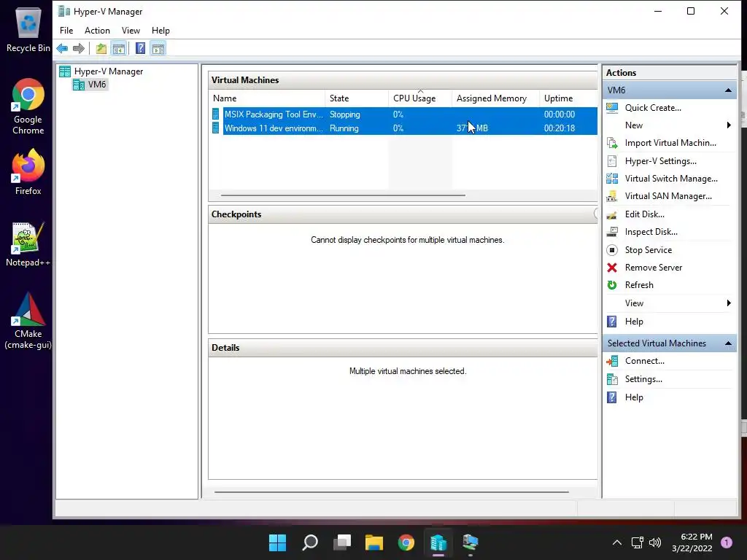Collapse the VM6 actions section

728,90
